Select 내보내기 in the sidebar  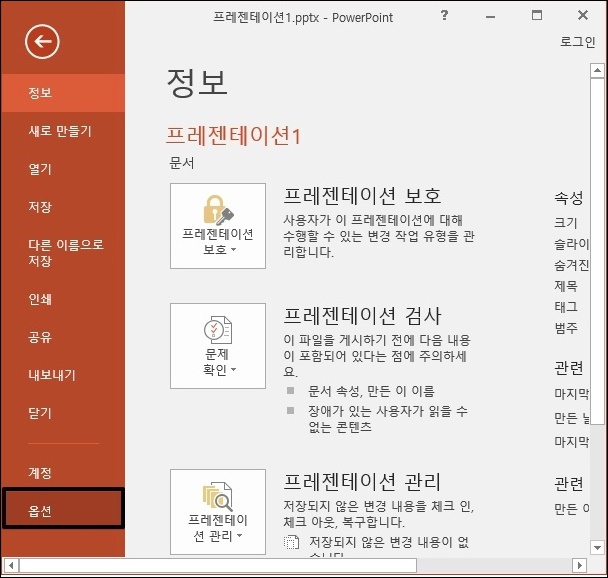click(63, 375)
